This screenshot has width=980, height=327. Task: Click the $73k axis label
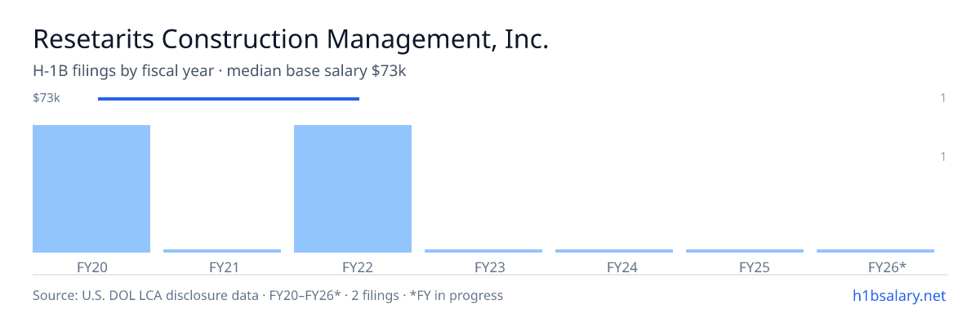point(47,98)
